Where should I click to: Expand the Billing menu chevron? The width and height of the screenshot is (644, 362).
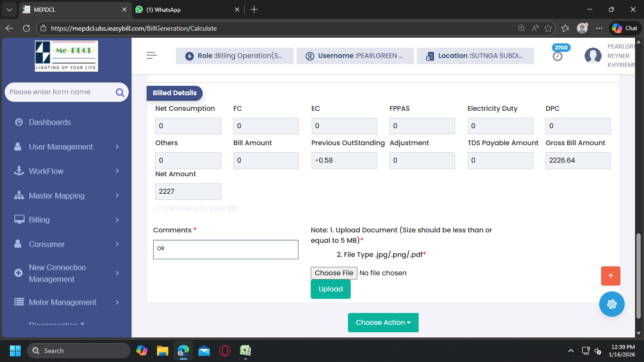tap(117, 220)
